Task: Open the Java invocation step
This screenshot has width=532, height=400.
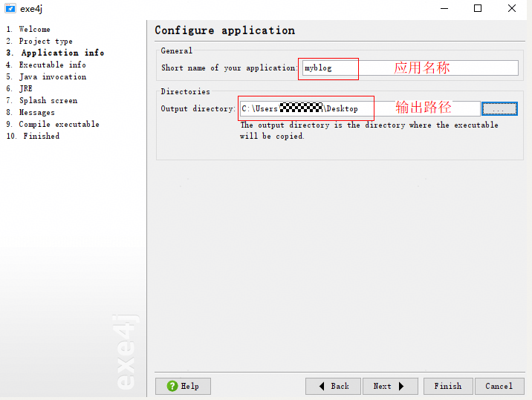Action: (46, 76)
